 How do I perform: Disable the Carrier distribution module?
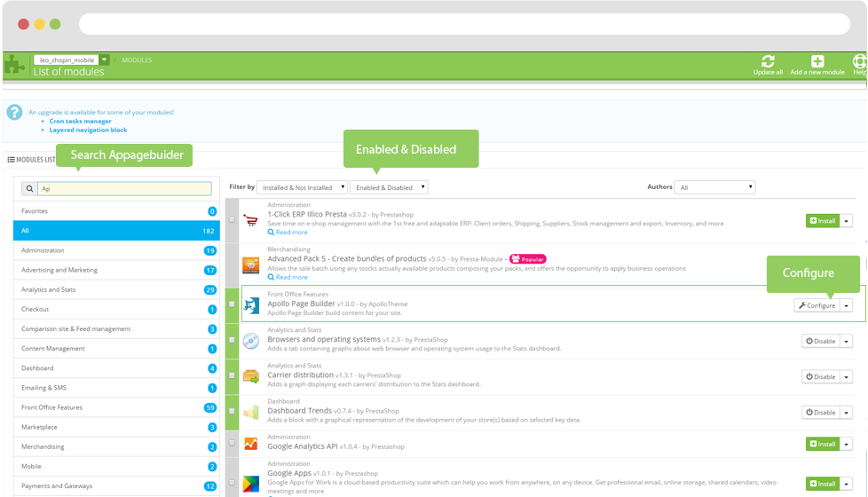coord(821,377)
